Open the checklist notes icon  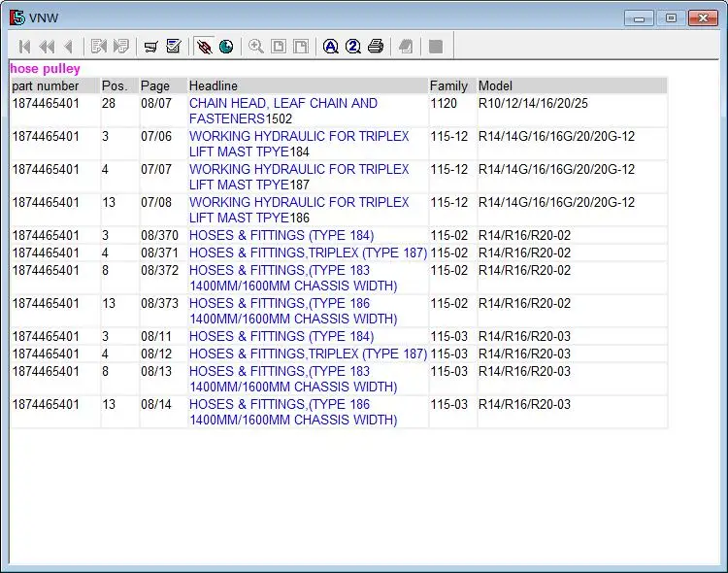point(173,47)
